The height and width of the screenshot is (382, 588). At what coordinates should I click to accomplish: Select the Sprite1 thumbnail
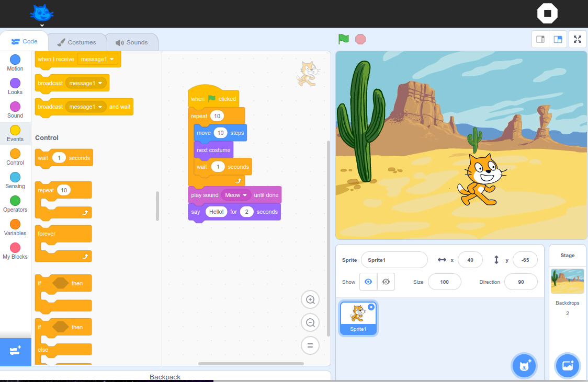(x=358, y=318)
